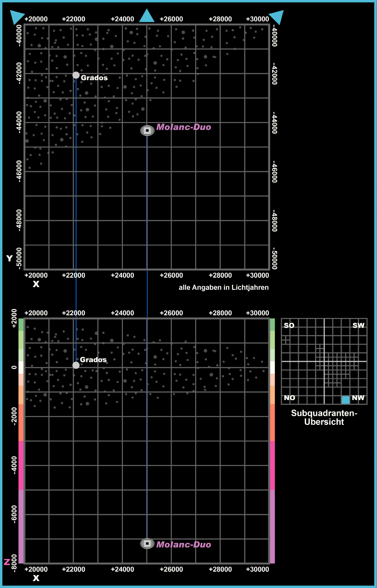Click the Grados label in upper map
This screenshot has width=377, height=588.
click(94, 78)
